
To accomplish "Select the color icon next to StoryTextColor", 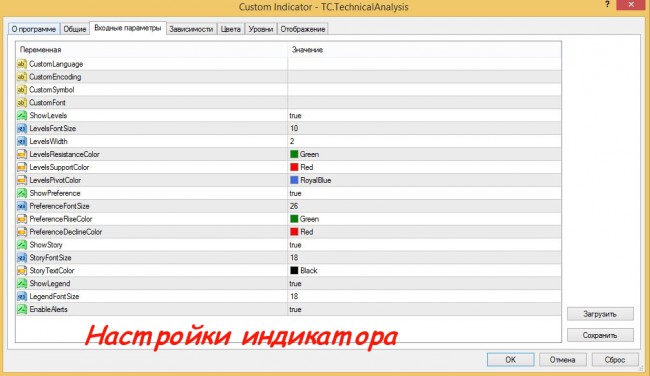I will tap(22, 271).
